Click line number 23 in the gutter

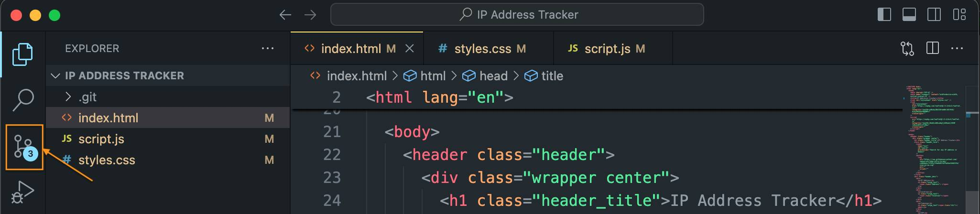332,177
